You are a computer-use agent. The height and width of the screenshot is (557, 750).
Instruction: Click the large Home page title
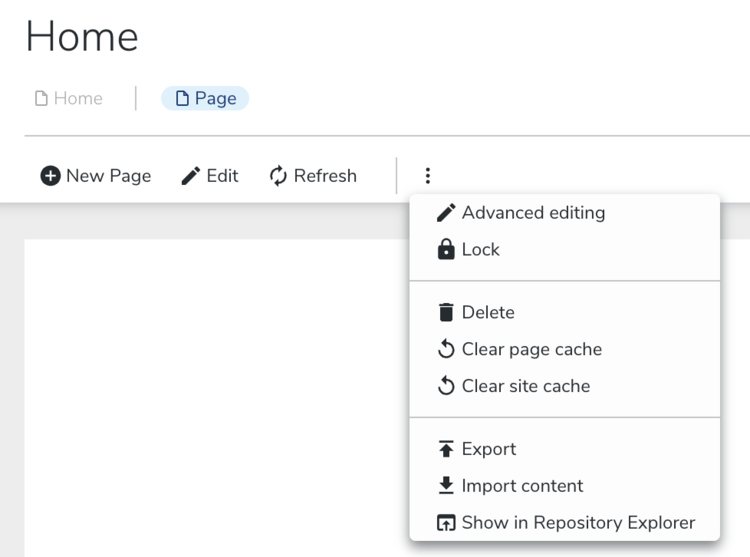[82, 36]
